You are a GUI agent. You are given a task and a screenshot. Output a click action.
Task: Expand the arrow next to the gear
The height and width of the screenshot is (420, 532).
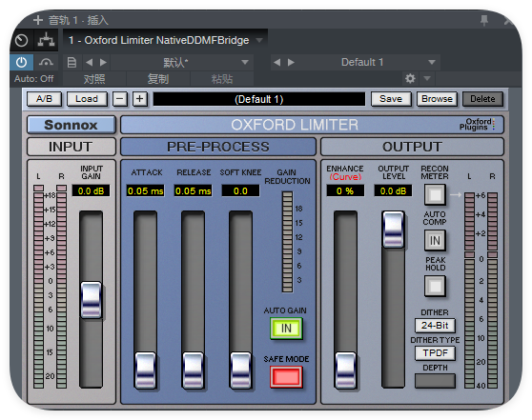pyautogui.click(x=427, y=79)
